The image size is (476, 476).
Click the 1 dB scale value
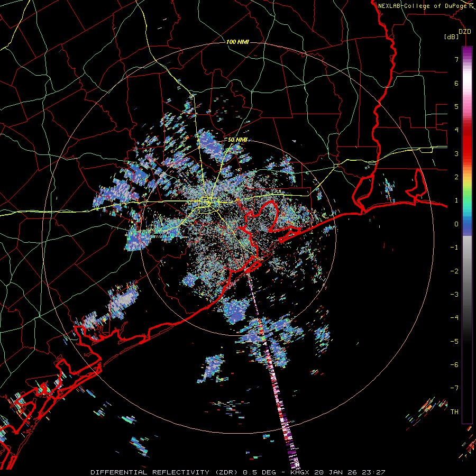pos(456,200)
